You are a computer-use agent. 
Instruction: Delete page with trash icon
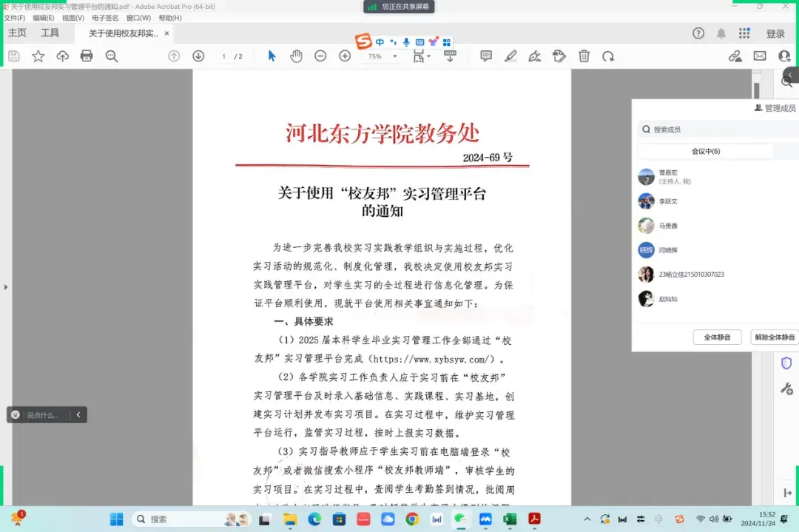(x=584, y=56)
